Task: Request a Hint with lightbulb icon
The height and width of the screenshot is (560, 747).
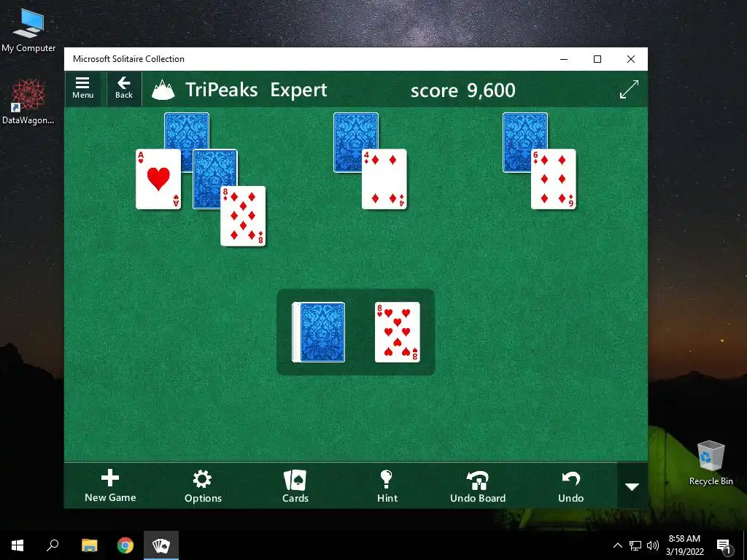Action: pos(387,486)
